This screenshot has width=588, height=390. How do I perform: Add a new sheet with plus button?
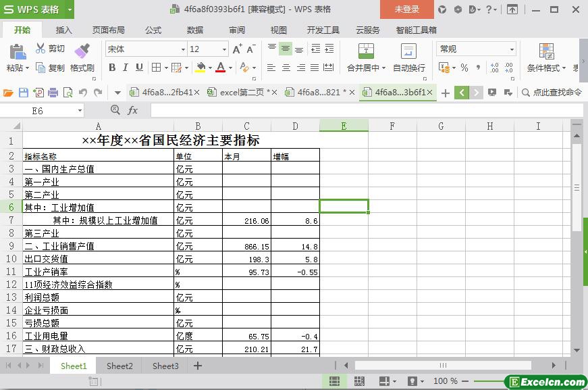[198, 366]
